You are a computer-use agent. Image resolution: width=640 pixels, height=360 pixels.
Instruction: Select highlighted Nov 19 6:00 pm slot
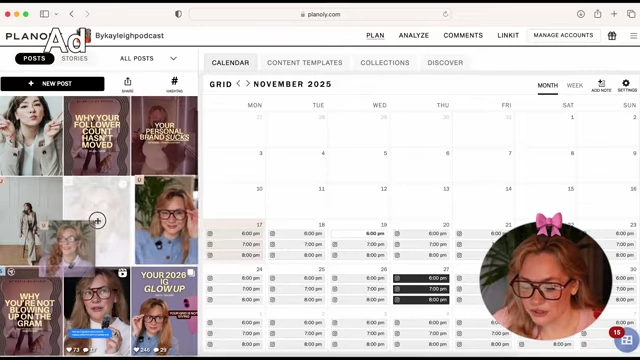point(359,233)
